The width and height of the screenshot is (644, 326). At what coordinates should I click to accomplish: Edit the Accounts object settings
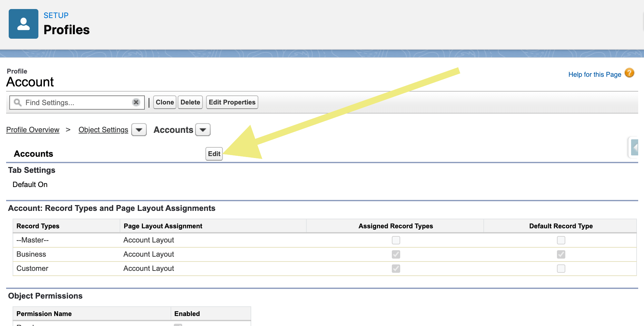(214, 154)
